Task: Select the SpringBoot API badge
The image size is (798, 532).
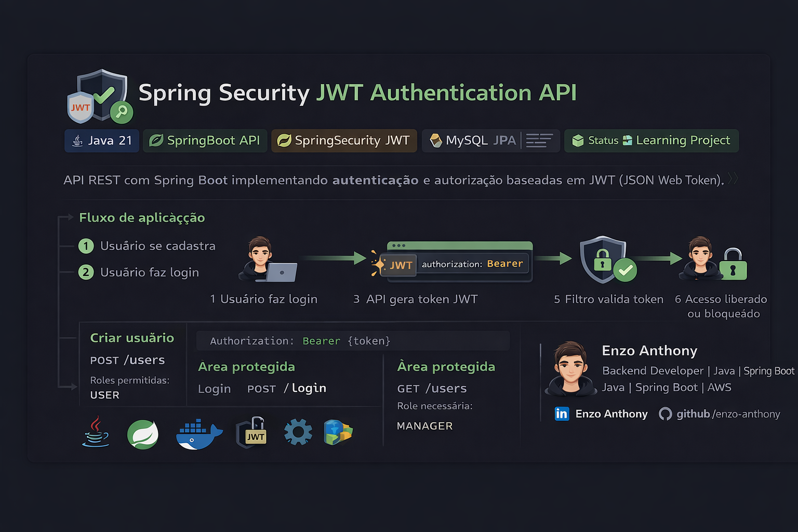Action: tap(205, 141)
